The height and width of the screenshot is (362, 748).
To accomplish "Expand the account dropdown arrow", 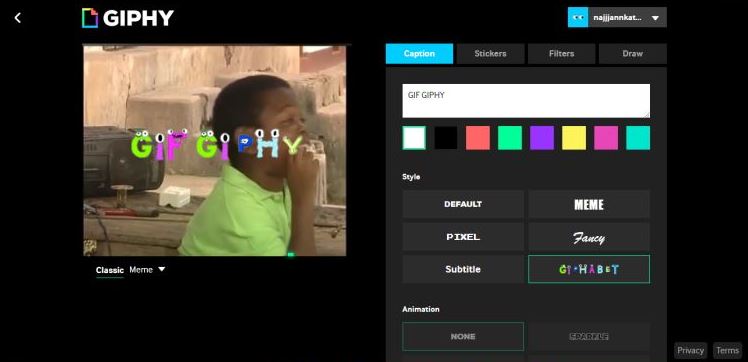I will coord(655,18).
